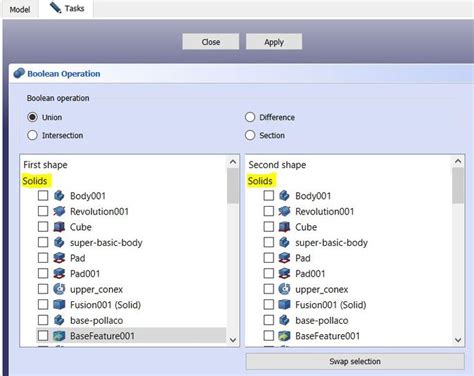Click Cube icon in First shape list
The width and height of the screenshot is (474, 376).
pyautogui.click(x=59, y=227)
